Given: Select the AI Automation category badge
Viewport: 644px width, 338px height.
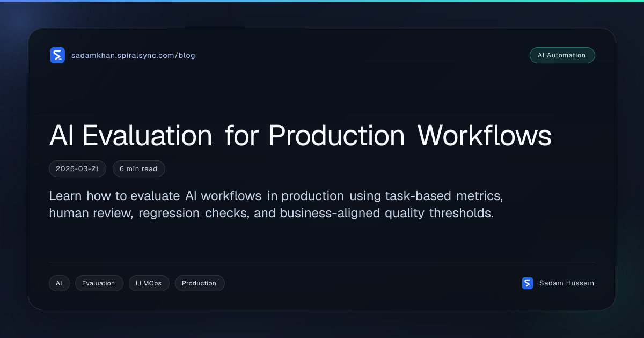Looking at the screenshot, I should click(x=562, y=55).
